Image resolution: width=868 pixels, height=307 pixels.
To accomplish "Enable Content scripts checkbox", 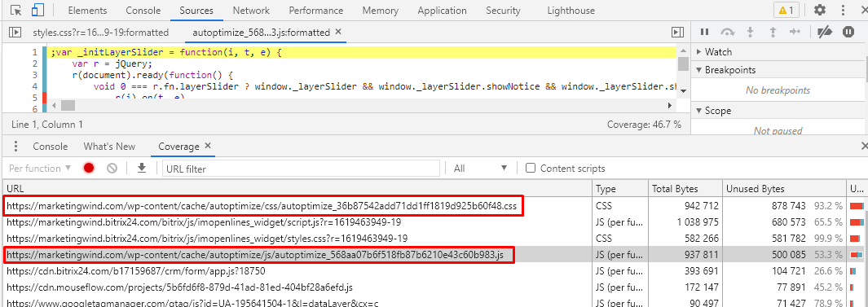I will (x=531, y=169).
